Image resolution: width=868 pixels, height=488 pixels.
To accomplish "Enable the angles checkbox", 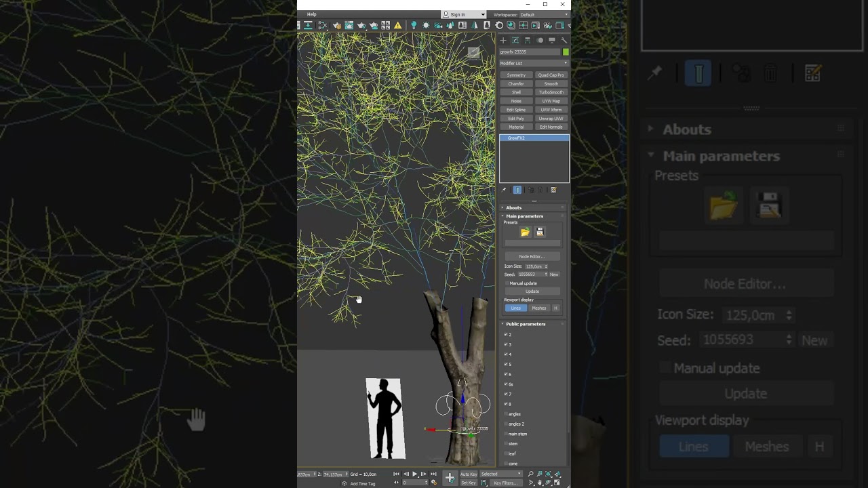I will (505, 413).
